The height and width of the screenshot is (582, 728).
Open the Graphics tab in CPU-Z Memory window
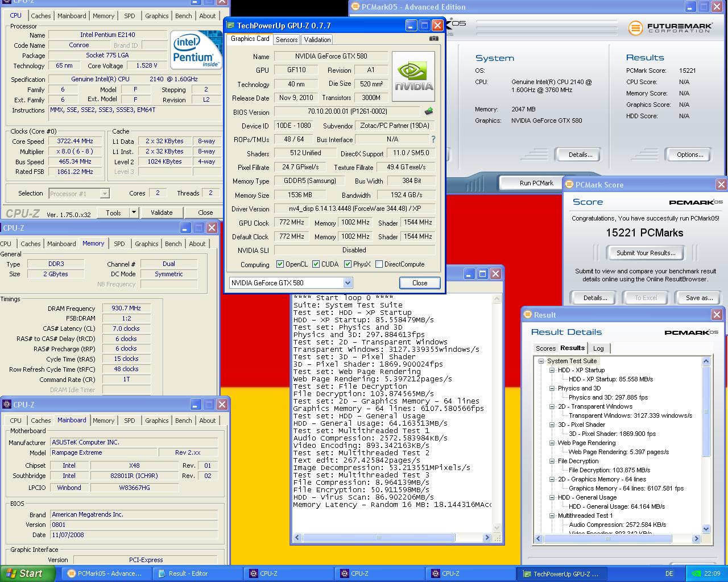[x=146, y=244]
